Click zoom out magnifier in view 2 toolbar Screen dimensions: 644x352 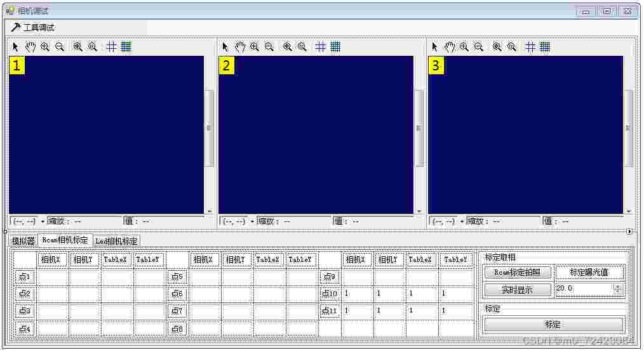tap(269, 47)
